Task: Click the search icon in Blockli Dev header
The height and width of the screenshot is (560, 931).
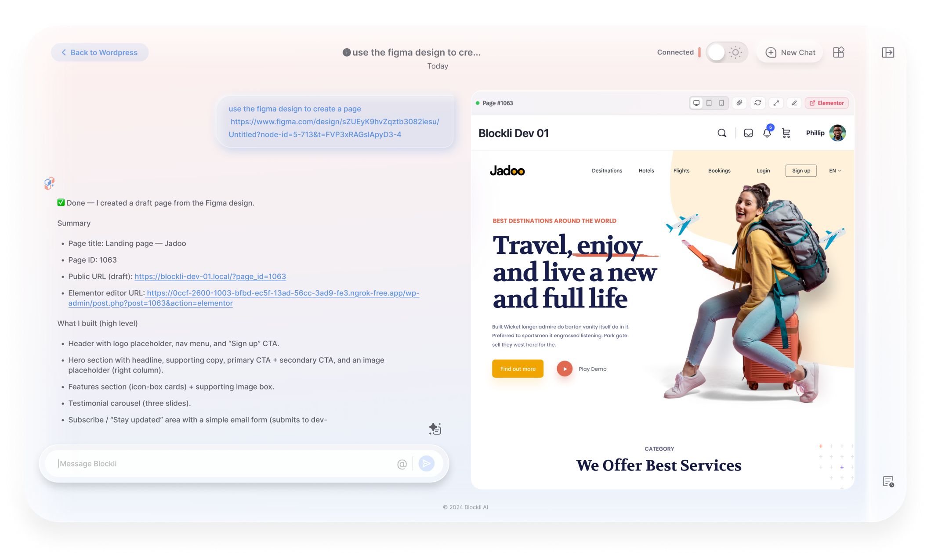Action: (722, 133)
